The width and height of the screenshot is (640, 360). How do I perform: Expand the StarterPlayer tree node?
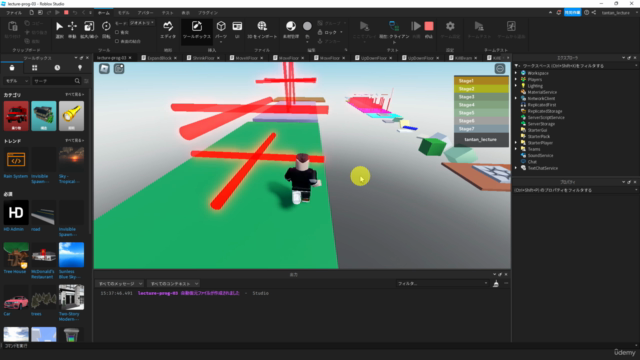pos(516,143)
